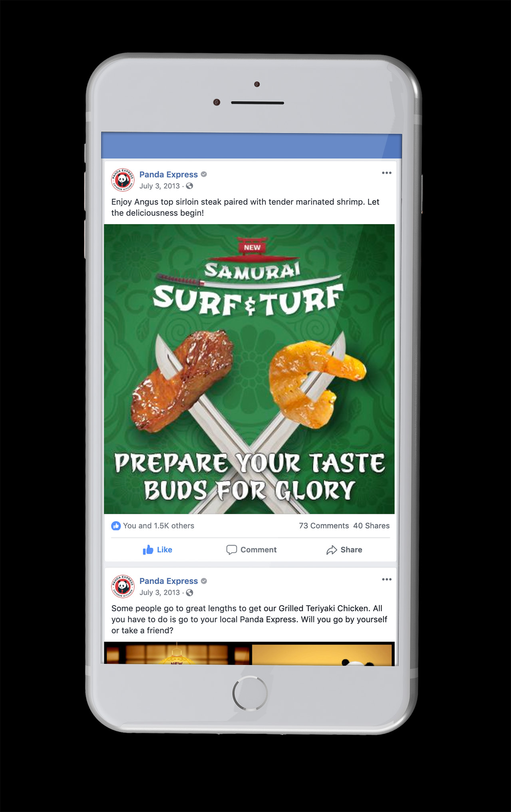Image resolution: width=511 pixels, height=812 pixels.
Task: Click the public globe icon on second post
Action: pos(189,593)
